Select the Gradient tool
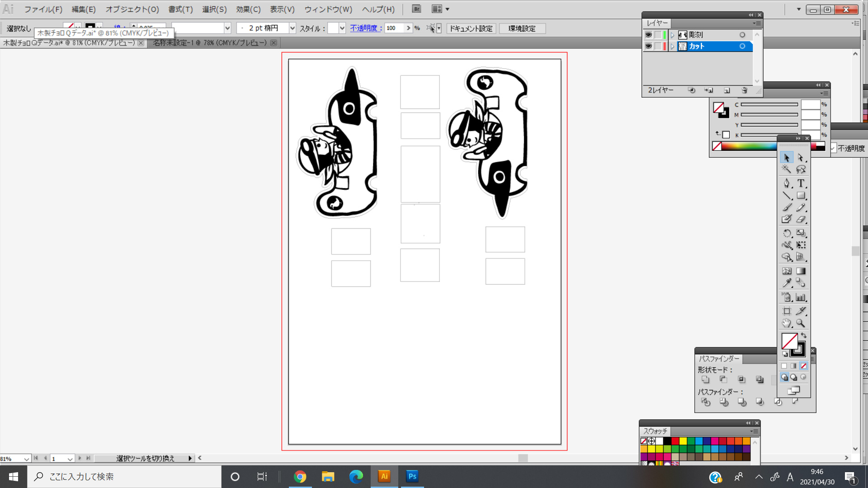This screenshot has width=868, height=488. (x=801, y=271)
